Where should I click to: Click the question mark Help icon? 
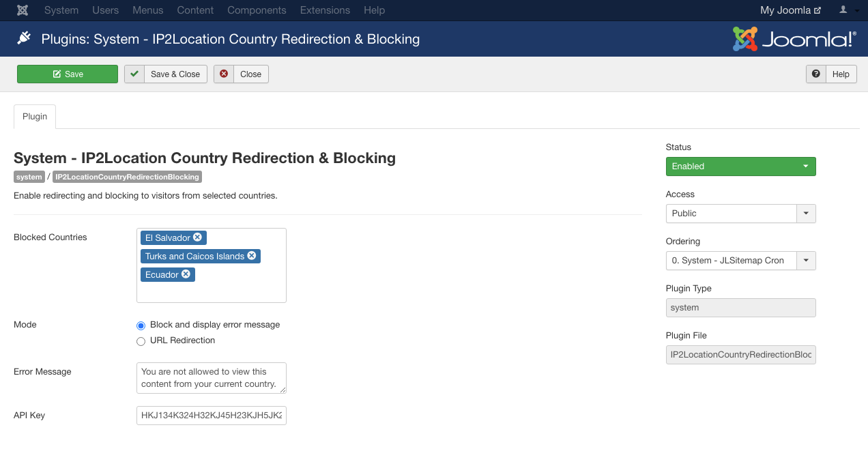point(816,74)
